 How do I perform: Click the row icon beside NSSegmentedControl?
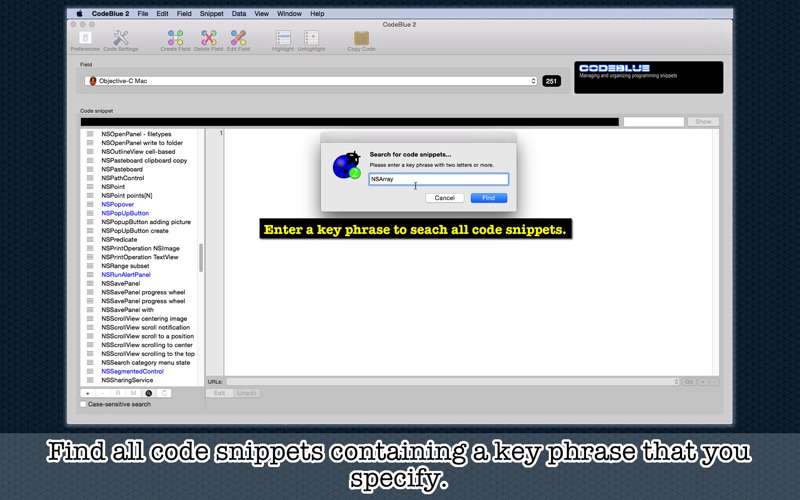[x=90, y=371]
